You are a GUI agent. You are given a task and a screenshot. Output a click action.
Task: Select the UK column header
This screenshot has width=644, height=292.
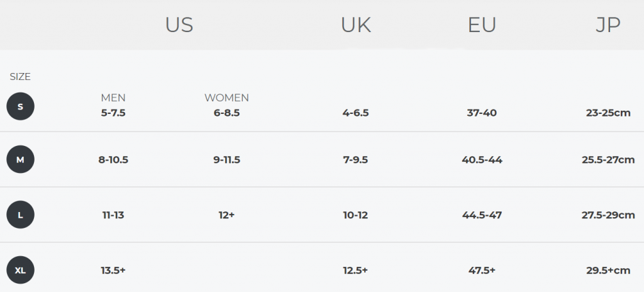[356, 25]
